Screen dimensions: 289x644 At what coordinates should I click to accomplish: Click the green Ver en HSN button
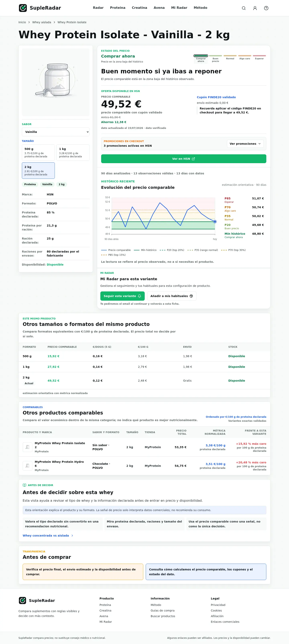coord(183,159)
